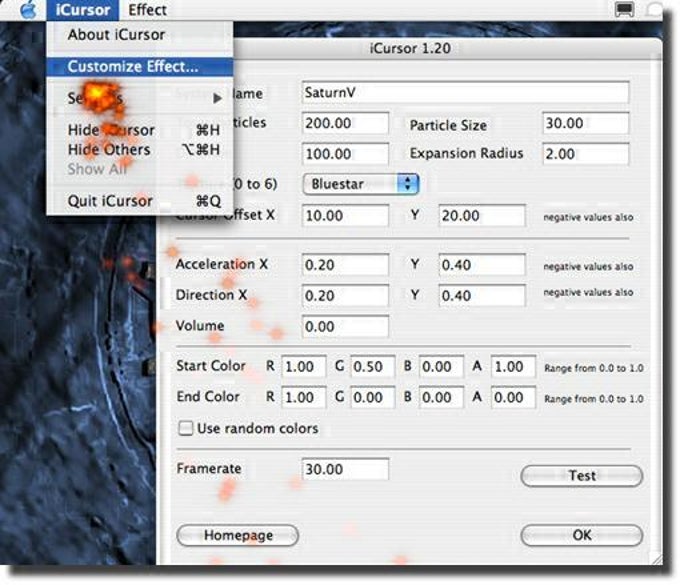Toggle Use random colors checkbox
Viewport: 680px width, 585px height.
coord(186,428)
